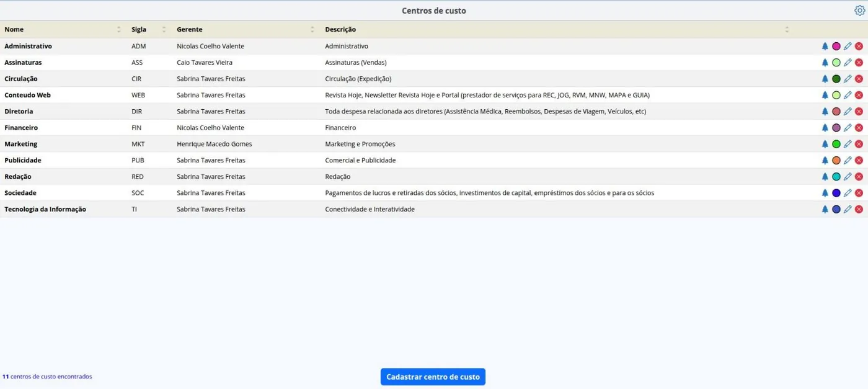Screen dimensions: 868x389
Task: Edit the Publicidade row with the pencil icon
Action: (848, 160)
